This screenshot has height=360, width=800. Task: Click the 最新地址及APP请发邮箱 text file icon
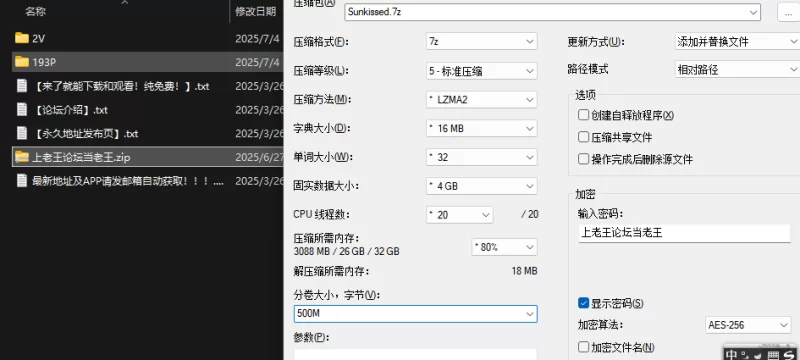pos(22,181)
